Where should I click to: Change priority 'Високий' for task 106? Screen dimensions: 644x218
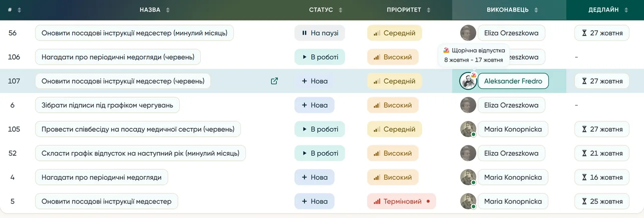(x=393, y=57)
